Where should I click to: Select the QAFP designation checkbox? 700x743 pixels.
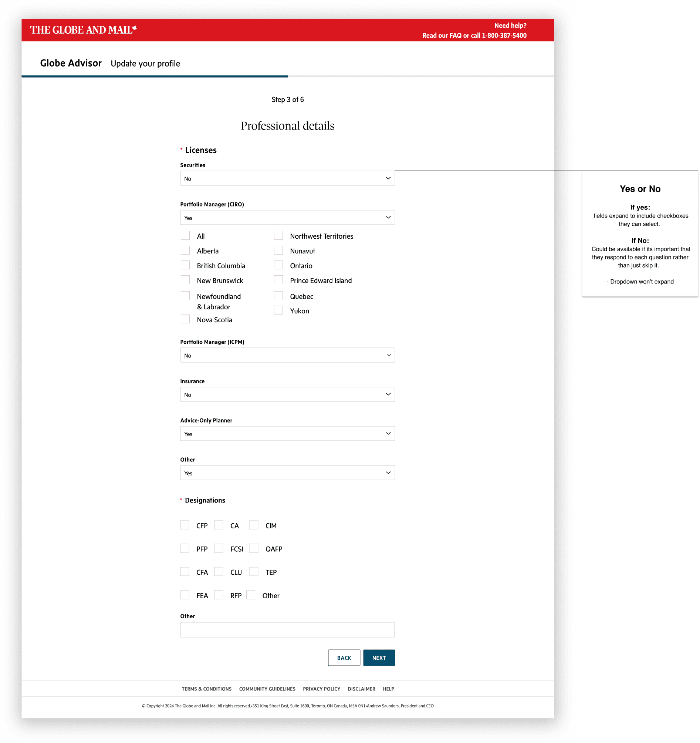tap(254, 548)
